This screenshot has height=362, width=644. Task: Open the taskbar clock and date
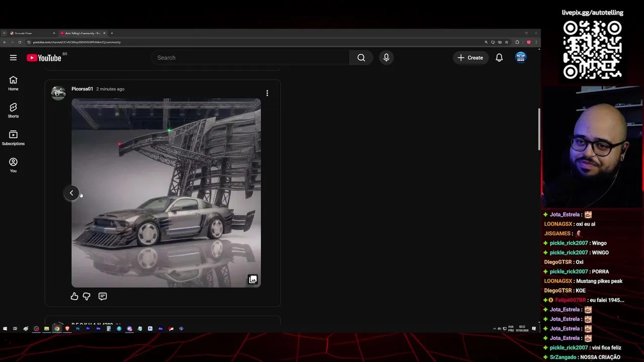click(x=522, y=329)
